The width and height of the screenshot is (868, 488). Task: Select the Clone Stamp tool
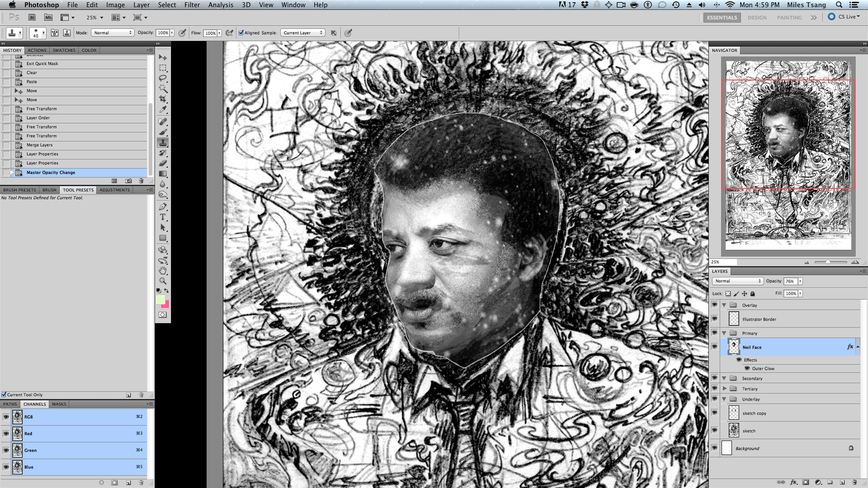(163, 142)
